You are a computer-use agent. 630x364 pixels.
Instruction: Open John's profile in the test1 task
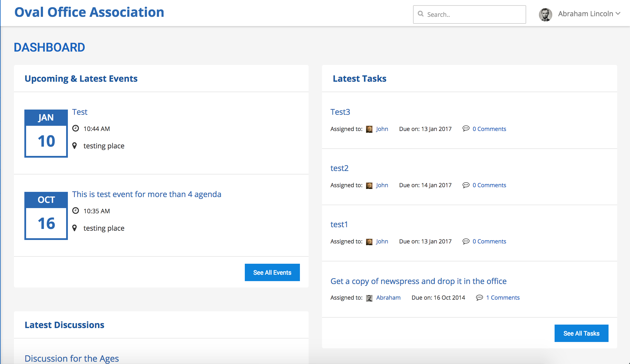(x=382, y=241)
